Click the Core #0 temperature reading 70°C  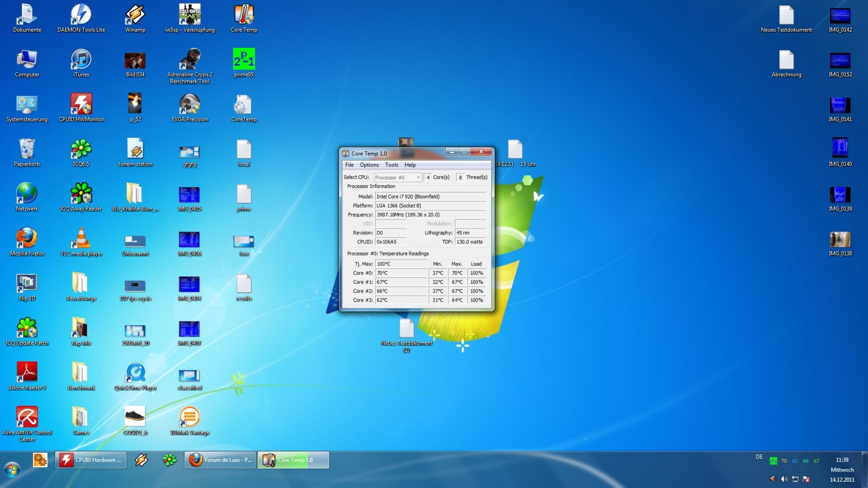tap(401, 273)
